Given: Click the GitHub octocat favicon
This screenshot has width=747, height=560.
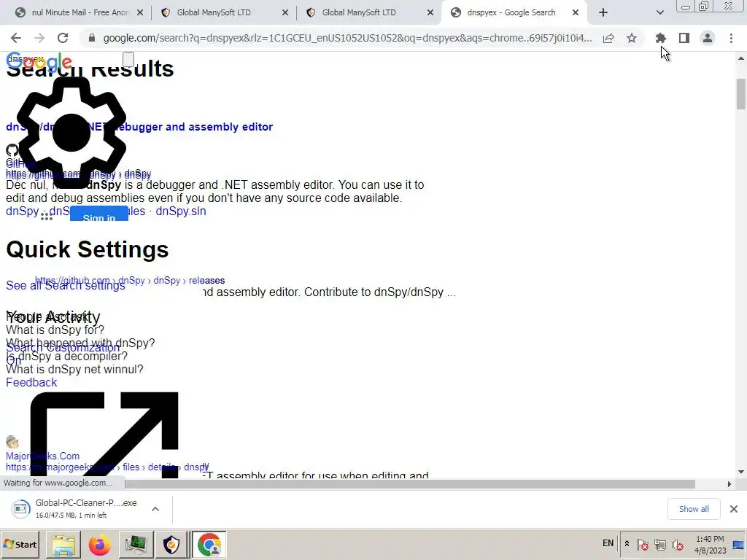Looking at the screenshot, I should [x=12, y=150].
